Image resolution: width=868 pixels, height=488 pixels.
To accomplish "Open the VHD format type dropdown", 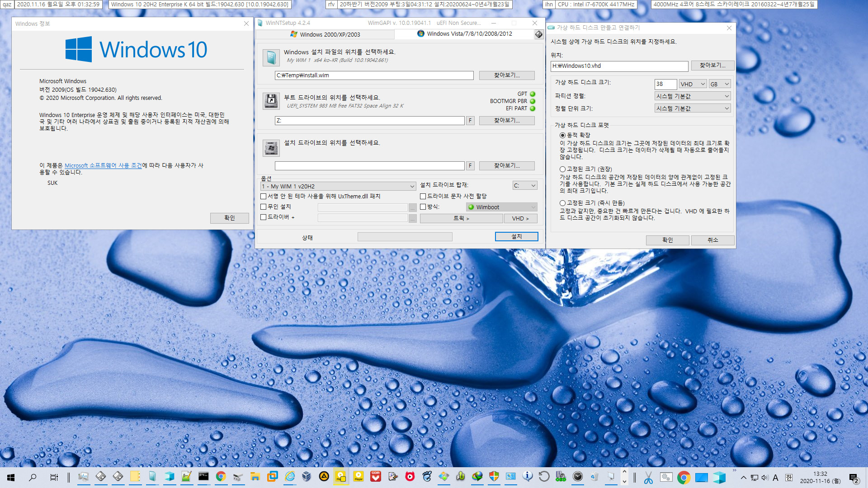I will (x=693, y=84).
